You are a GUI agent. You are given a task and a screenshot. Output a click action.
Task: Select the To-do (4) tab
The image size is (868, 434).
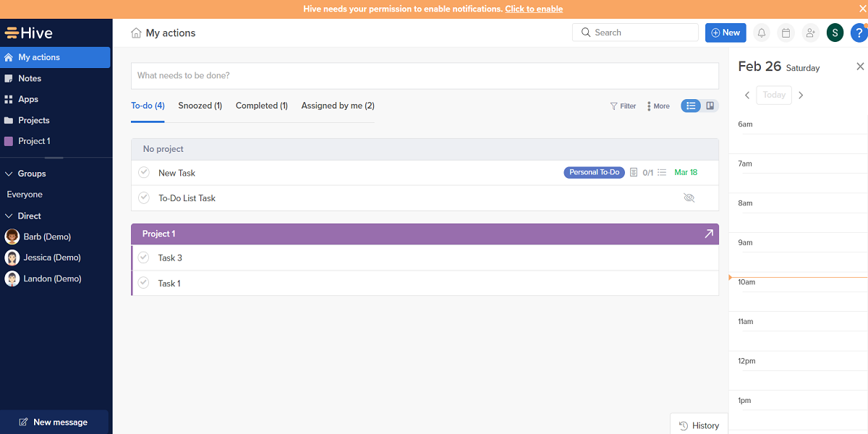pyautogui.click(x=148, y=106)
